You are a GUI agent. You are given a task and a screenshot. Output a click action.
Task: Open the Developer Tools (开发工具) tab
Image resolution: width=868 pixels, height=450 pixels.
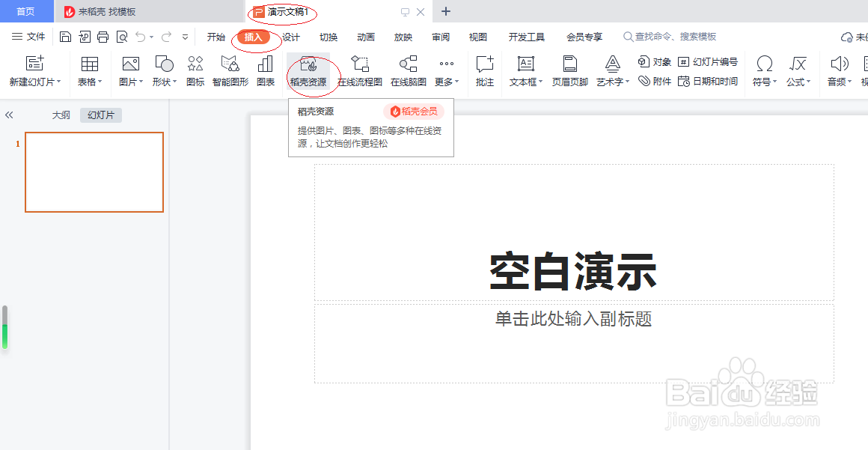click(527, 37)
